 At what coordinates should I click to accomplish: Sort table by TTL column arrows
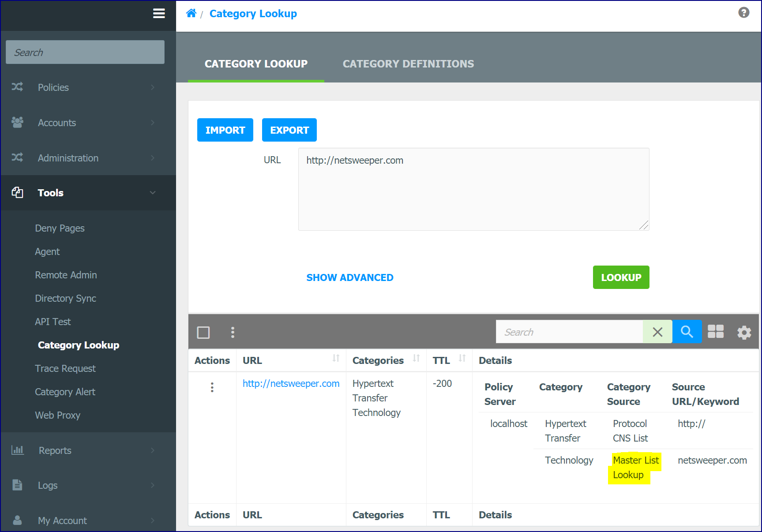pyautogui.click(x=462, y=358)
